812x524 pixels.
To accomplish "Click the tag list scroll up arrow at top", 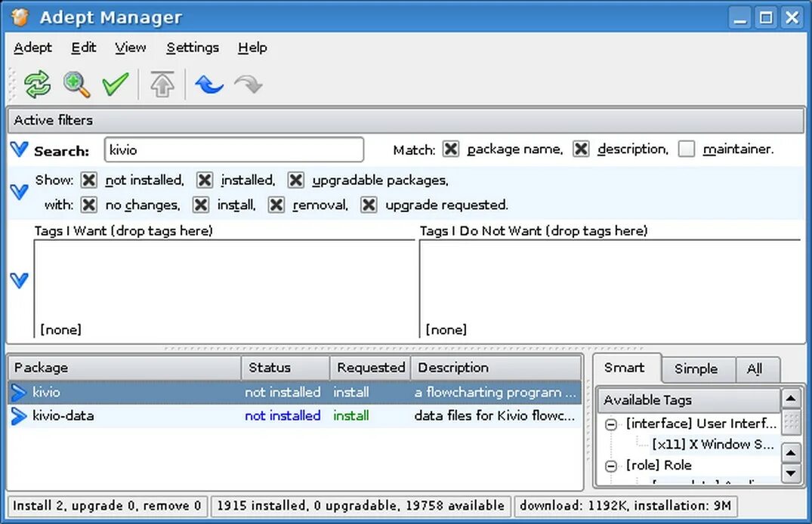I will point(791,399).
